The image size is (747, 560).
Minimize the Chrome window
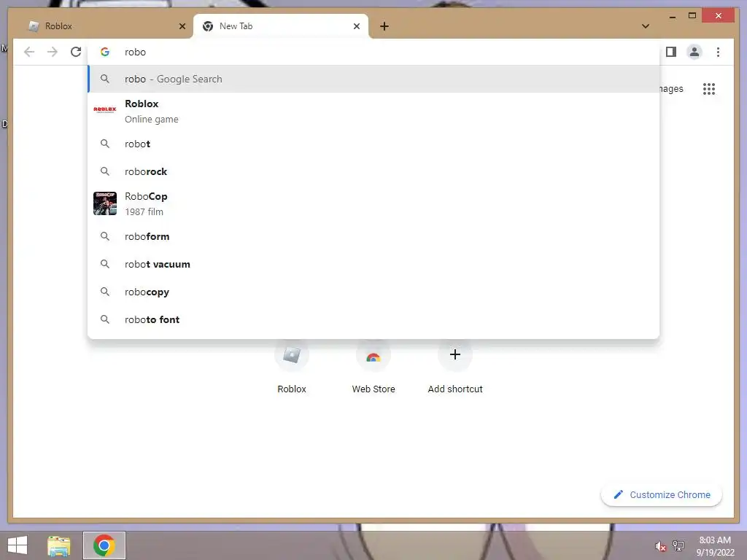672,16
